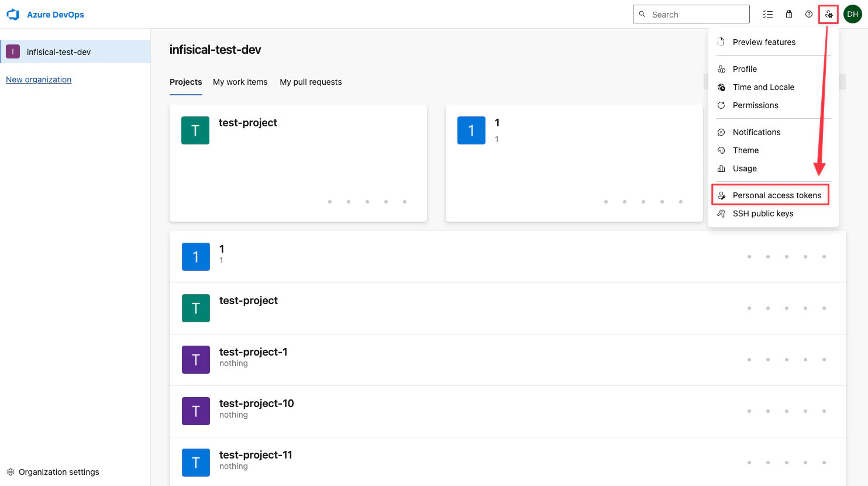Click the magnifier icon in Search box
Image resolution: width=868 pixels, height=486 pixels.
[642, 14]
